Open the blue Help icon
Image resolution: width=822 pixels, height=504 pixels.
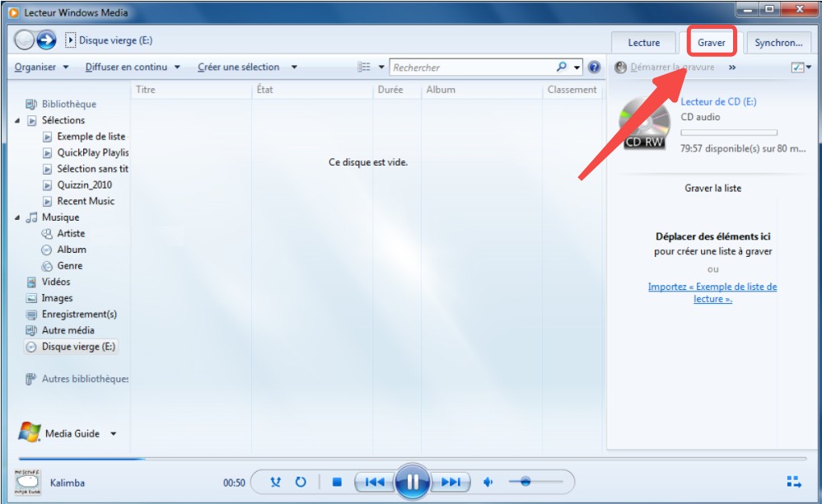594,67
